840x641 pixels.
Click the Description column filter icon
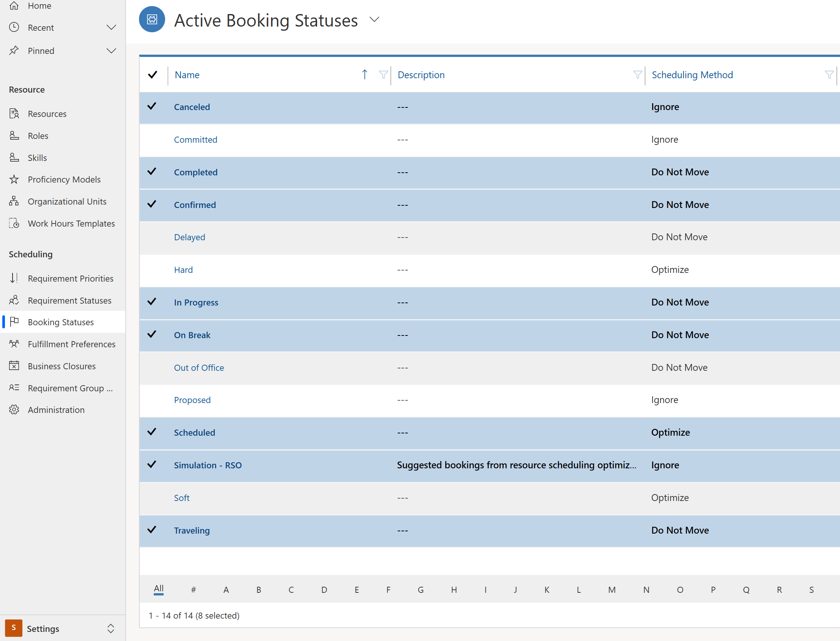pyautogui.click(x=637, y=74)
